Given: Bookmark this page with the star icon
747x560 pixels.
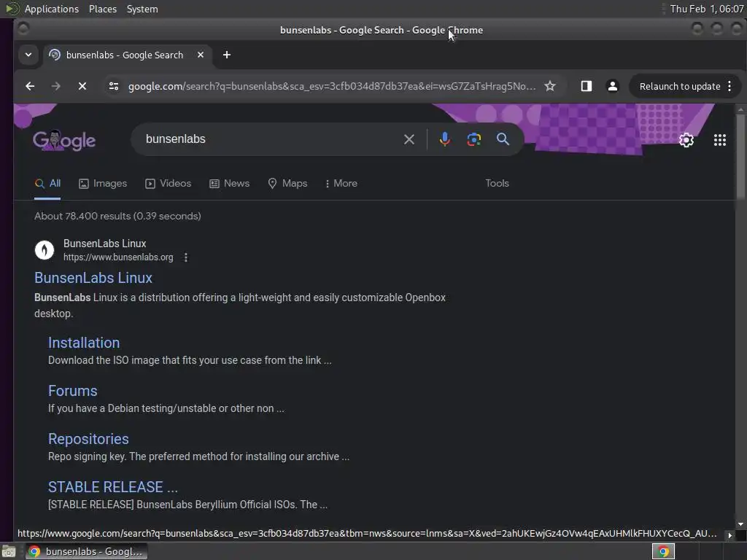Looking at the screenshot, I should pyautogui.click(x=550, y=86).
